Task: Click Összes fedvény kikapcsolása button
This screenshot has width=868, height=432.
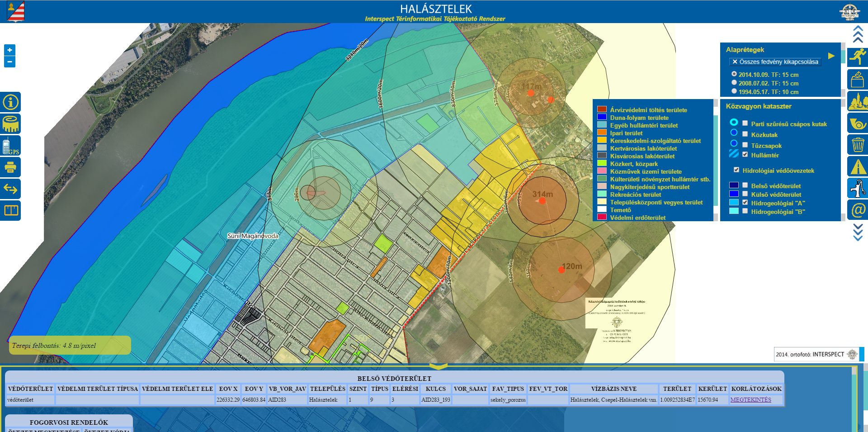Action: click(775, 62)
